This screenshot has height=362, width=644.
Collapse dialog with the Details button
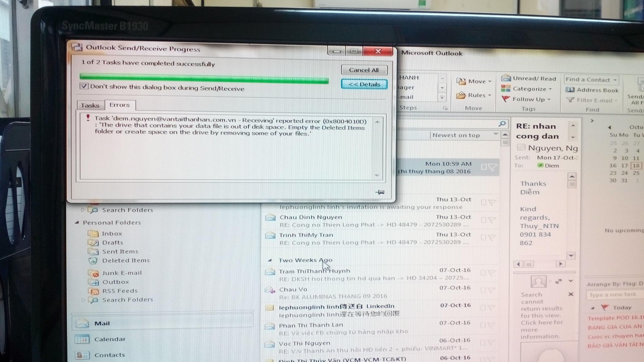tap(364, 84)
